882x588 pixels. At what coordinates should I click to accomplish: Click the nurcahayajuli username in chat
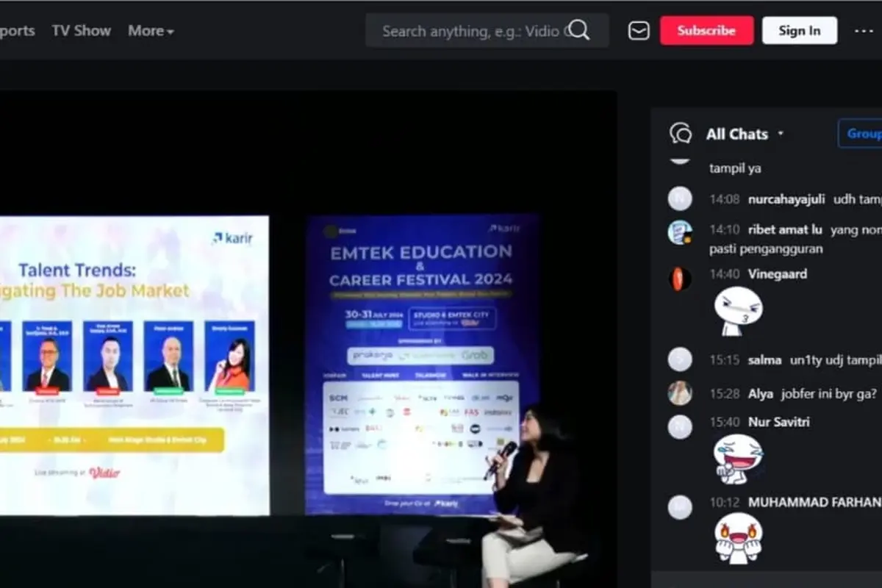[x=786, y=199]
